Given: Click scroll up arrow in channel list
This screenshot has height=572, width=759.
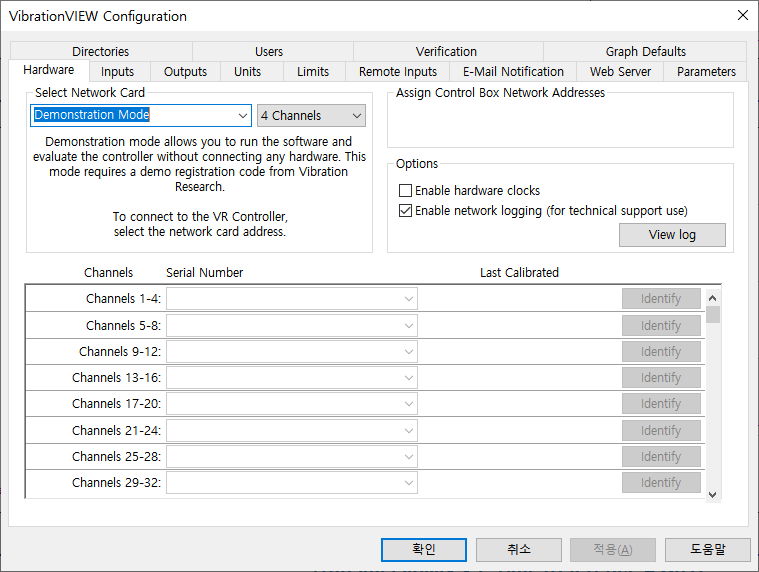Looking at the screenshot, I should pos(713,298).
